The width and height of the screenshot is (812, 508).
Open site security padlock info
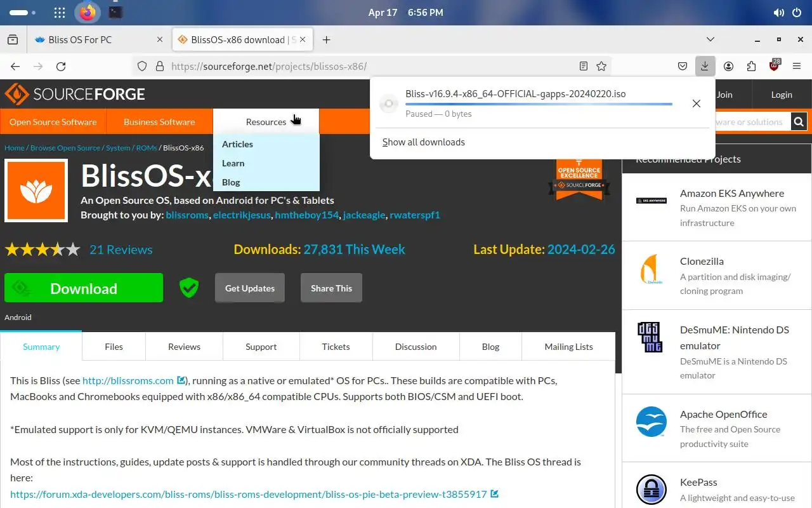pos(159,66)
